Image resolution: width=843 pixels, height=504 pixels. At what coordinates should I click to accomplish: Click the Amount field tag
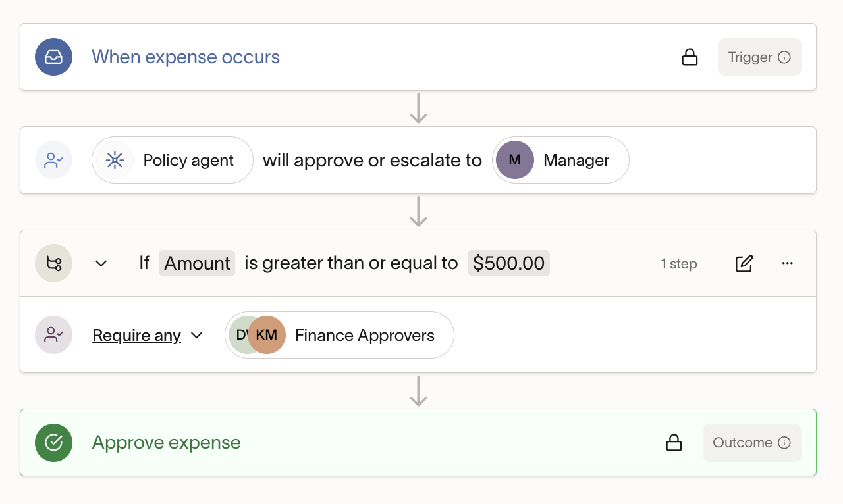click(x=197, y=263)
